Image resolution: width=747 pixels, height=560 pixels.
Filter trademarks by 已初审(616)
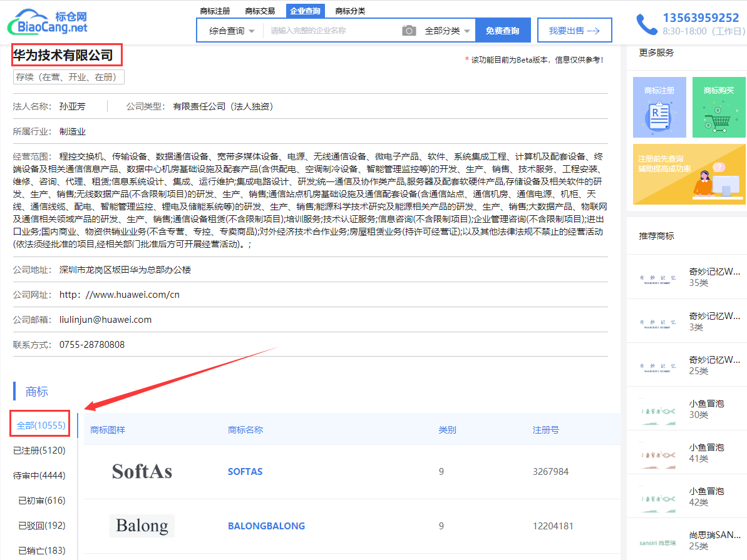pos(41,501)
